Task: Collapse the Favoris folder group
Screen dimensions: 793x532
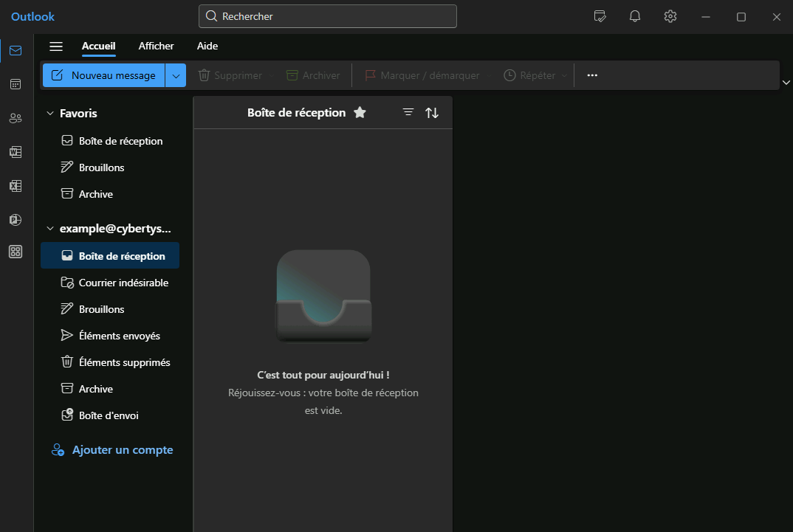Action: click(x=50, y=114)
